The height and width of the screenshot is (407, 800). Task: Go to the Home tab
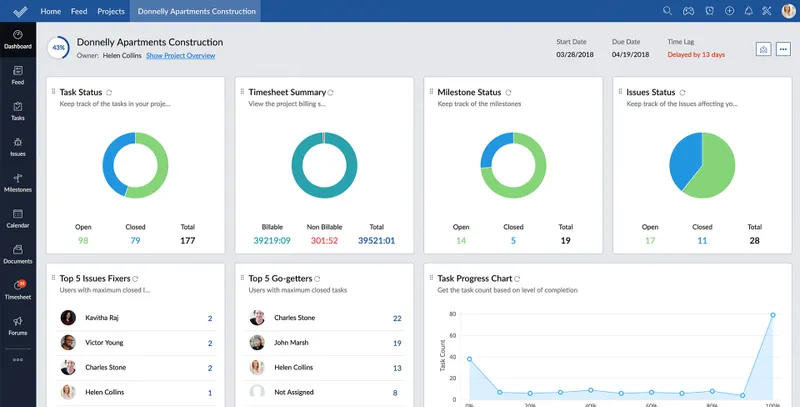click(51, 11)
